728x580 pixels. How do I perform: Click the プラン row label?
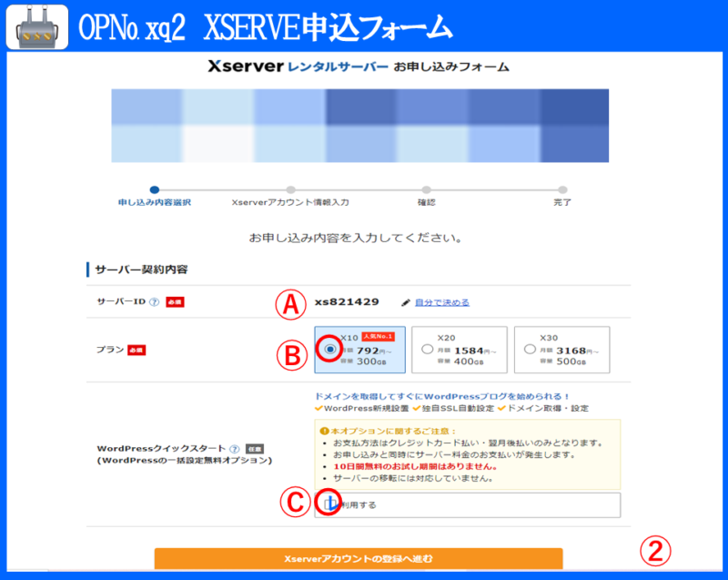(x=110, y=350)
